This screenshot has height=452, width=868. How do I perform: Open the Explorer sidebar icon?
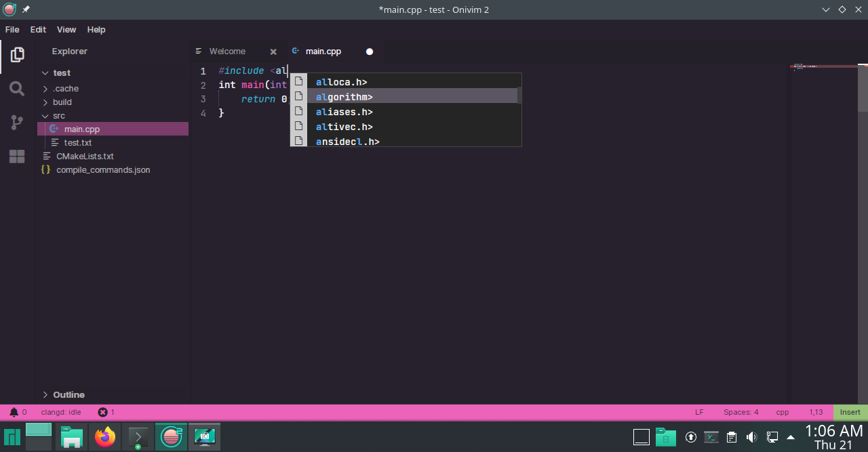[17, 54]
